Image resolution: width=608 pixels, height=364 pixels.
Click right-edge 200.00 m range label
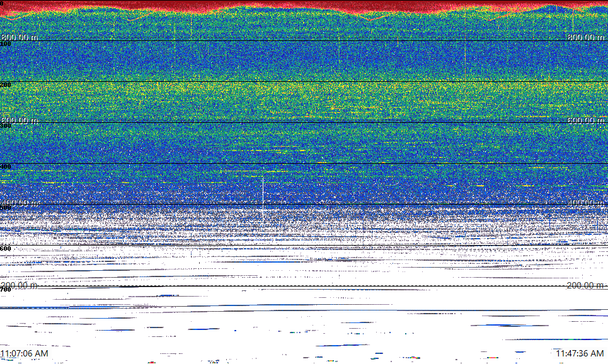[x=585, y=285]
